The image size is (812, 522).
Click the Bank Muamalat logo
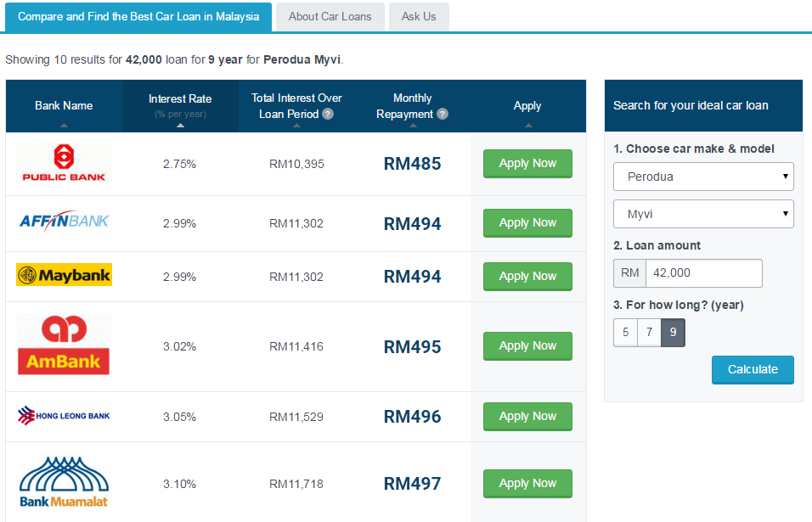pyautogui.click(x=64, y=482)
